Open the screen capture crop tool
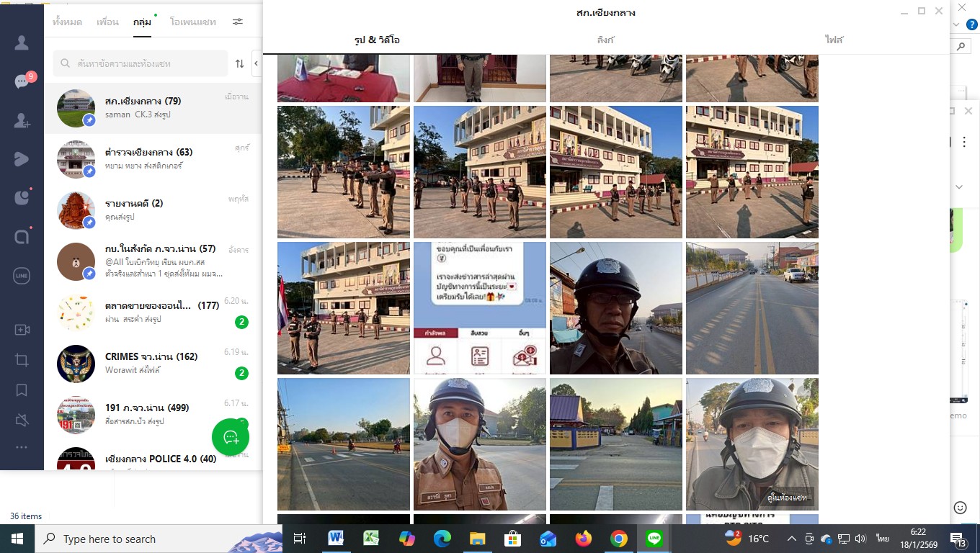The width and height of the screenshot is (980, 553). (22, 360)
